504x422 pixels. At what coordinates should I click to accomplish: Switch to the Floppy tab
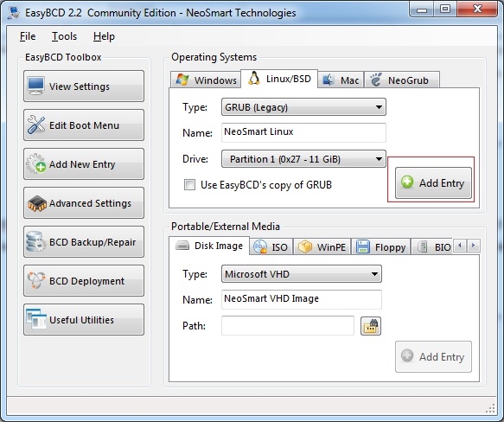coord(381,247)
